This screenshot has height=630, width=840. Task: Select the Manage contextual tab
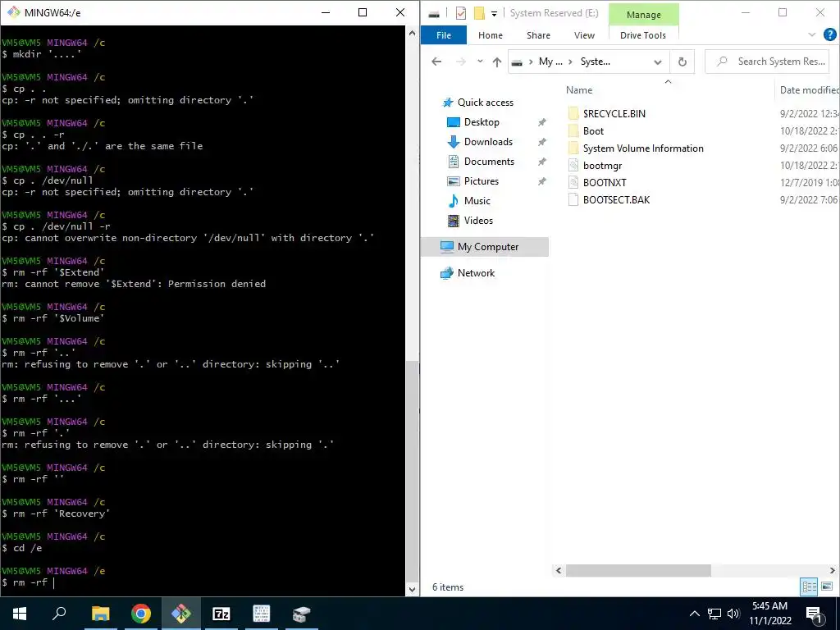(643, 15)
